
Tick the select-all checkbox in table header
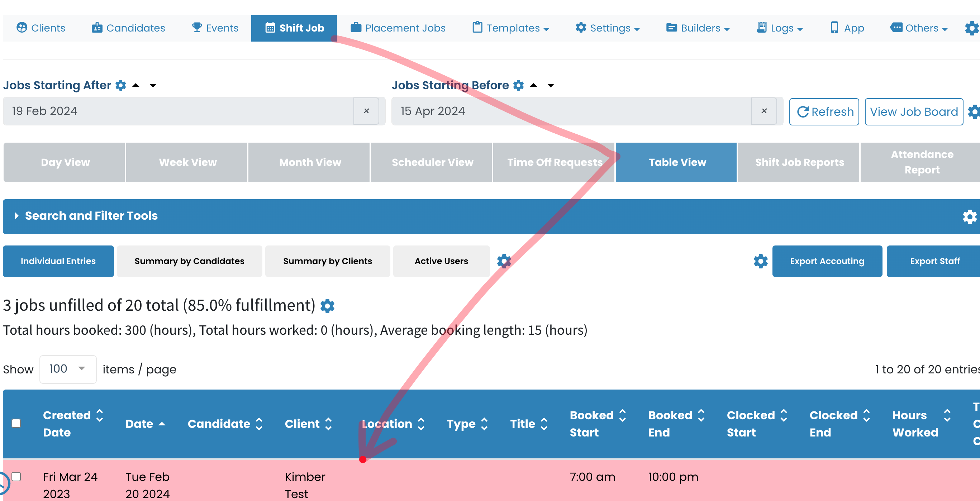16,423
